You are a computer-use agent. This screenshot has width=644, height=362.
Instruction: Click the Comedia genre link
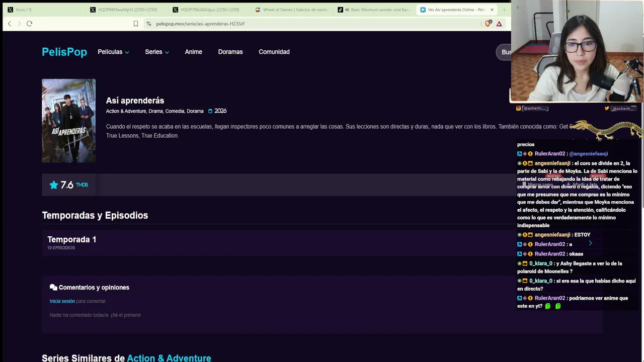click(x=175, y=111)
